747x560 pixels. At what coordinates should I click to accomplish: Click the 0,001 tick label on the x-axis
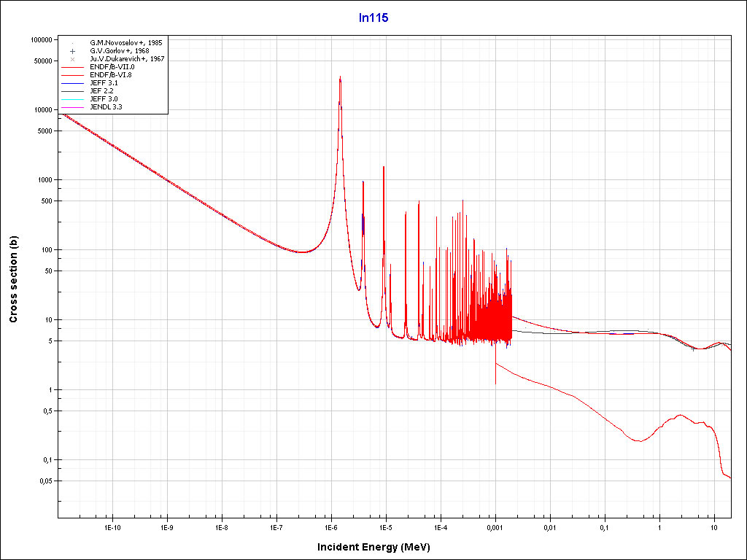pyautogui.click(x=495, y=526)
